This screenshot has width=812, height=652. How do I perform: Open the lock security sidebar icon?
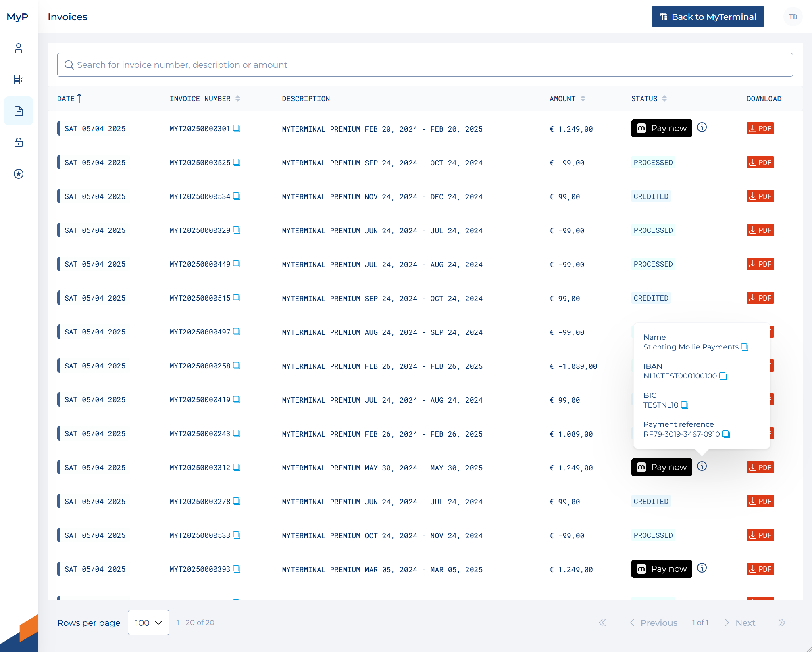[x=19, y=142]
